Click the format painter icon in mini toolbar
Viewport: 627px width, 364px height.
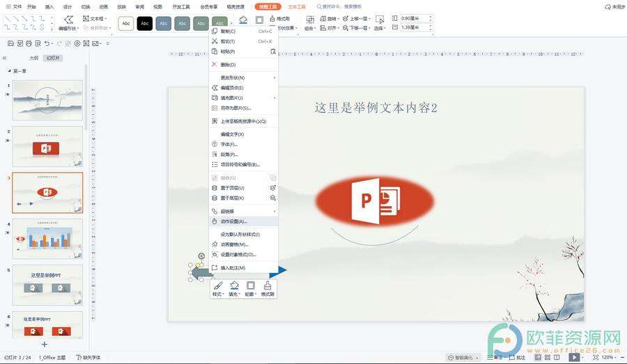tap(268, 286)
